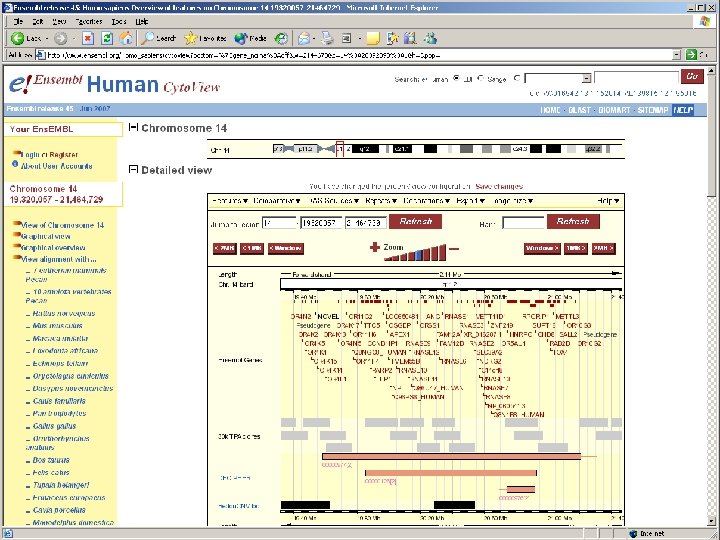Image resolution: width=720 pixels, height=540 pixels.
Task: Click the browser Forward arrow icon
Action: (x=61, y=38)
